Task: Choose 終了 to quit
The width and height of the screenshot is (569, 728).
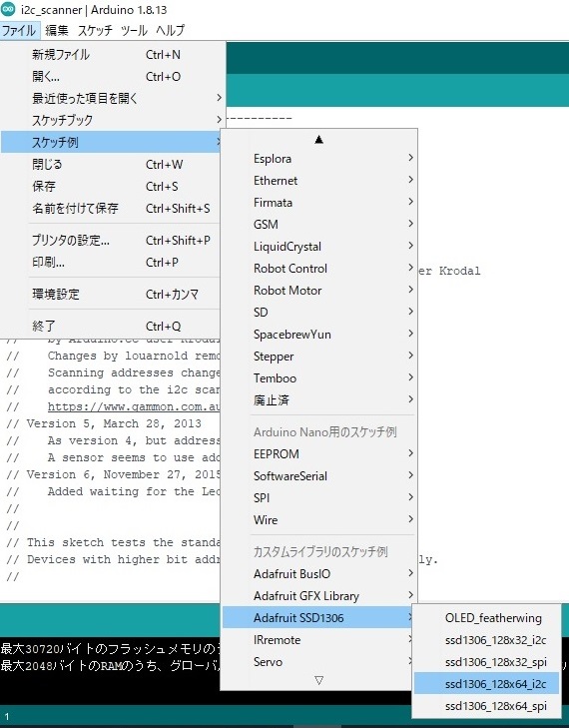Action: click(x=112, y=326)
